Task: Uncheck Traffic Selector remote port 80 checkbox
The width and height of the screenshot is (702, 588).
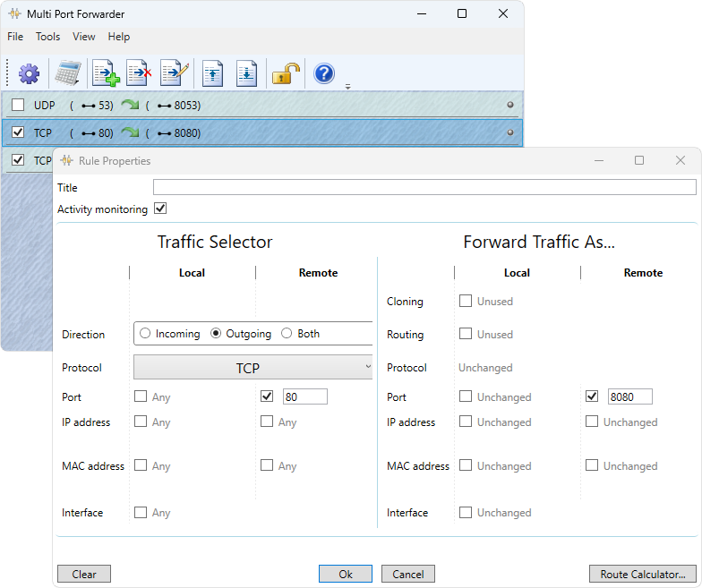Action: tap(267, 396)
